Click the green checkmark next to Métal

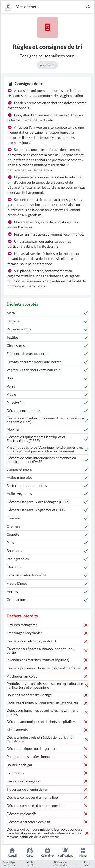coord(86,313)
